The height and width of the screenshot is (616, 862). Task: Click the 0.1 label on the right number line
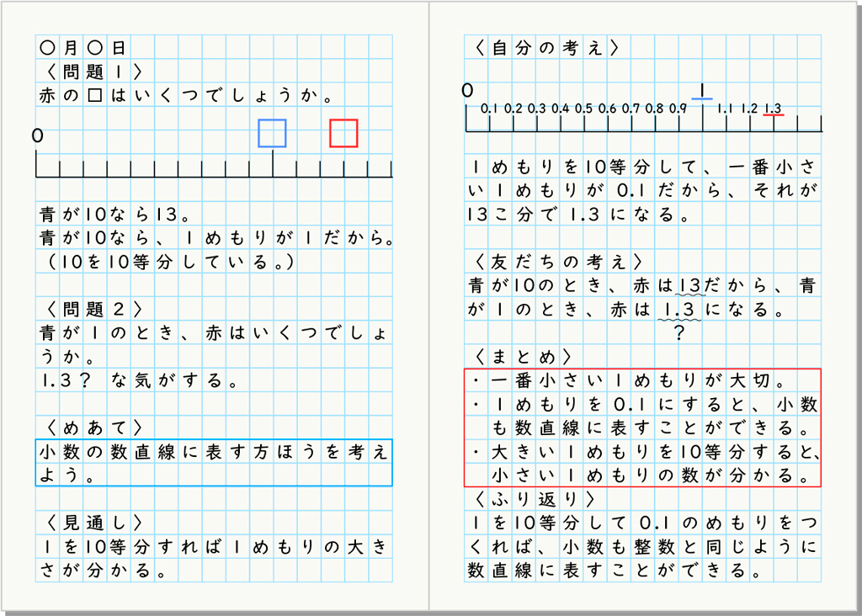coord(490,109)
